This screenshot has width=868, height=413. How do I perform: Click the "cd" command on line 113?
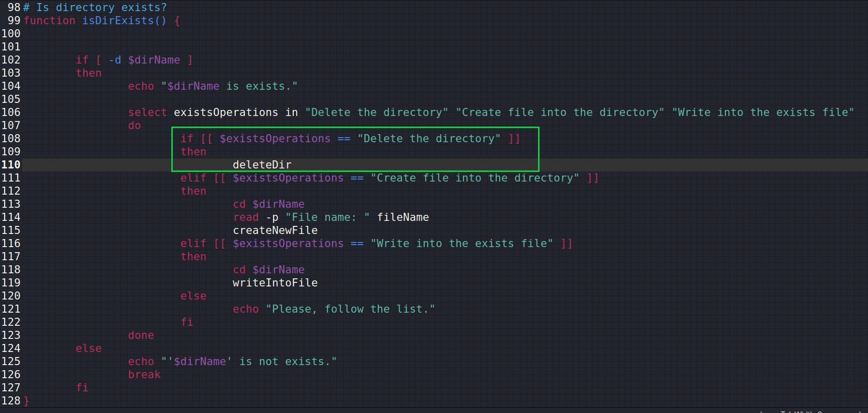[x=239, y=204]
